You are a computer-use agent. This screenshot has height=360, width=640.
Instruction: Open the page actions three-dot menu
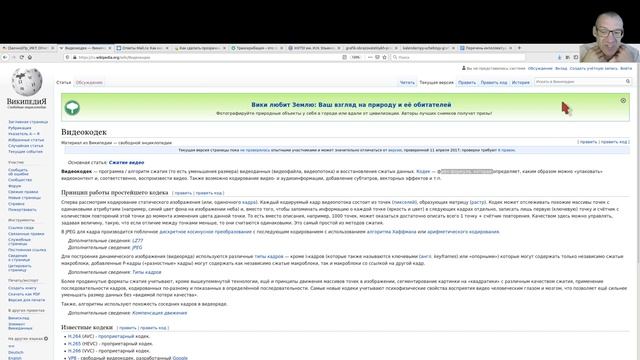pos(370,58)
